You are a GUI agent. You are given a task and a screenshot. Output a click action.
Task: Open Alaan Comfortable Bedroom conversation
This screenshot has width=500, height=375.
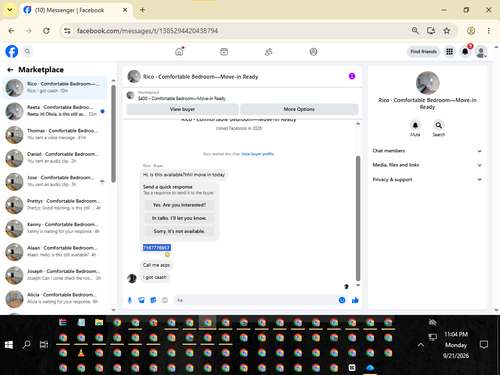click(x=55, y=251)
